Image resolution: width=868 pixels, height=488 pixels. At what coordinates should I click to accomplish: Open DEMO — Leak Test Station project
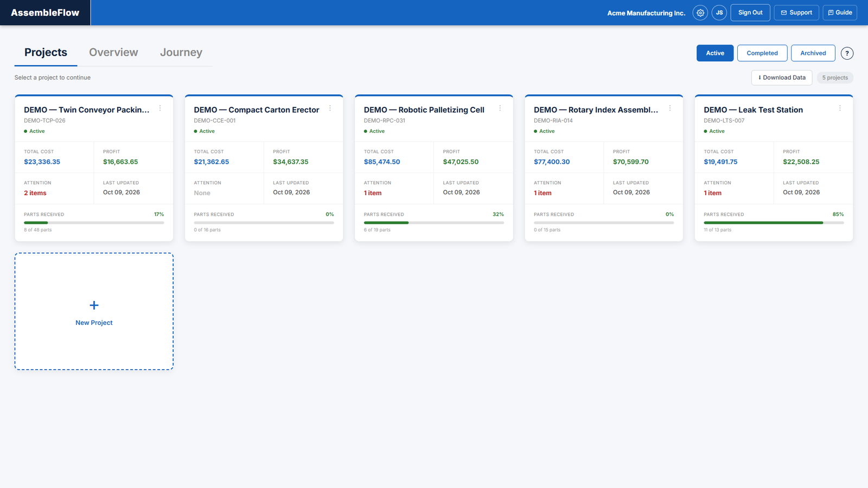point(754,110)
